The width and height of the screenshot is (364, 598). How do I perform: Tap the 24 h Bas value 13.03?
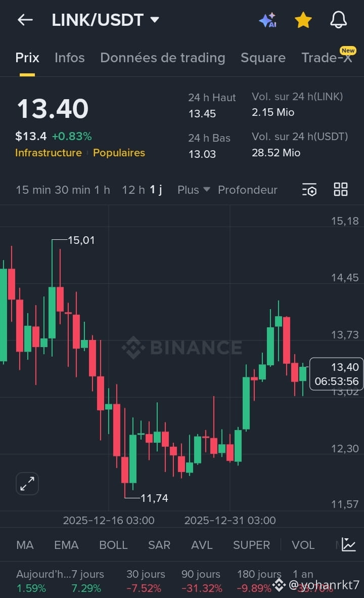(x=202, y=154)
